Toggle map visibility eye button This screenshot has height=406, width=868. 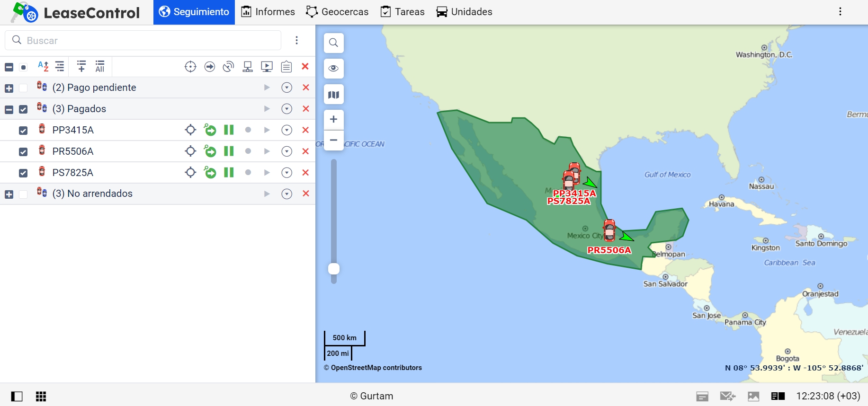pyautogui.click(x=333, y=69)
